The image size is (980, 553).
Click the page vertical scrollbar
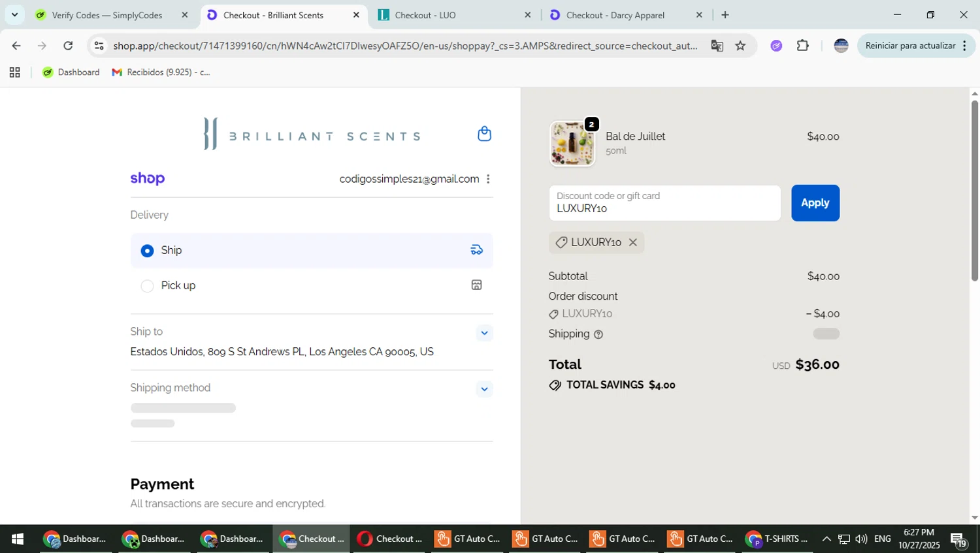[x=975, y=191]
